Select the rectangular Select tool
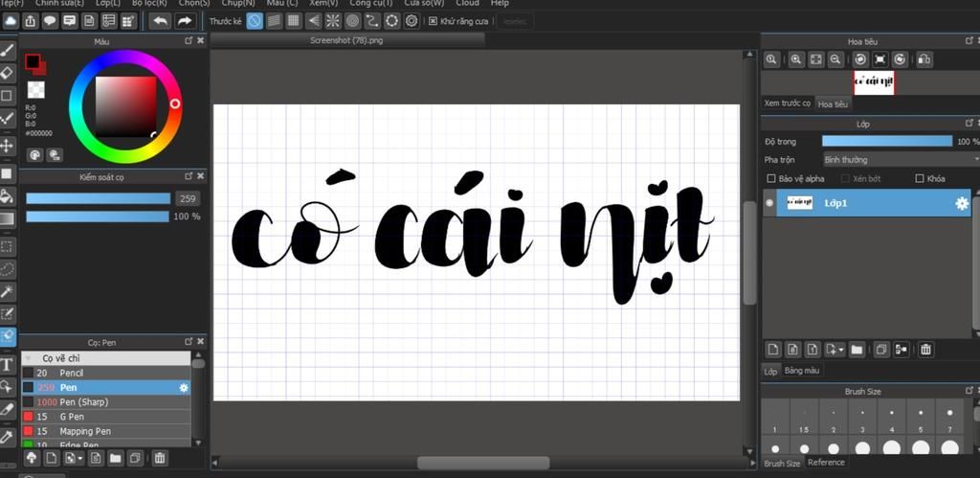Screen dimensions: 980x478 [7, 246]
